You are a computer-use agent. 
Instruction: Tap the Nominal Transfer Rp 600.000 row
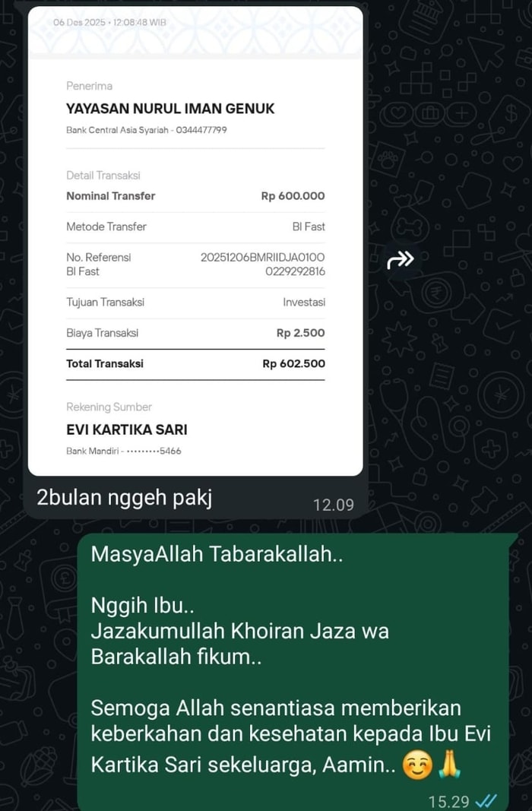tap(195, 196)
